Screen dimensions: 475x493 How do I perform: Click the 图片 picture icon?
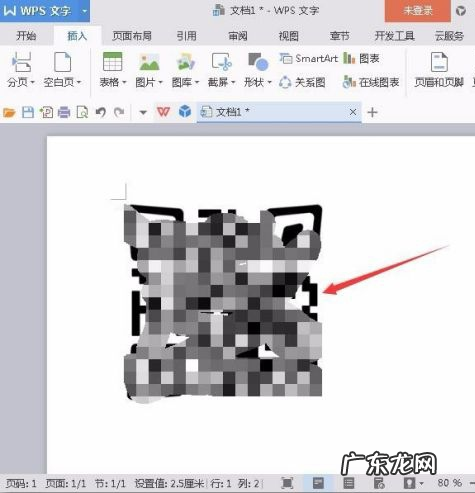(149, 62)
